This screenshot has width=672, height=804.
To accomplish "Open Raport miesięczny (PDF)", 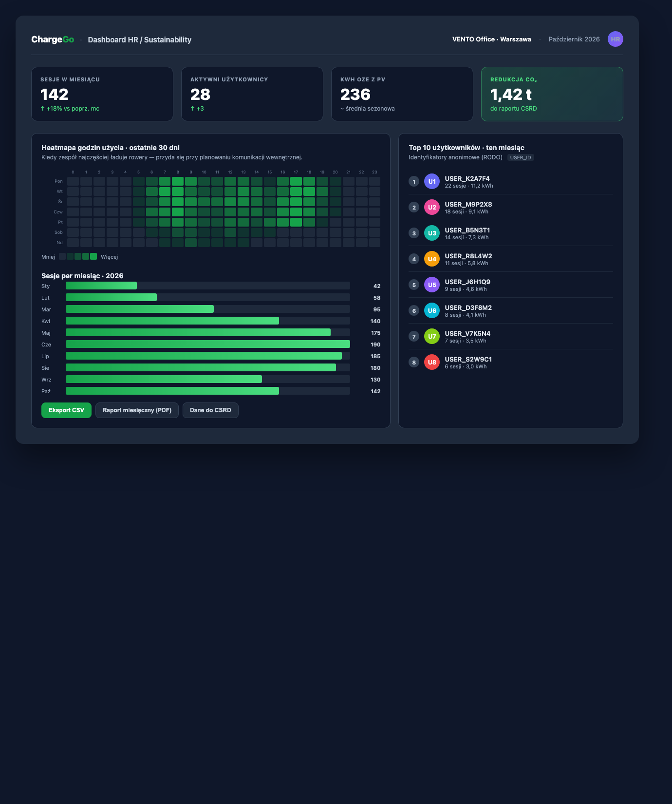I will click(x=137, y=410).
